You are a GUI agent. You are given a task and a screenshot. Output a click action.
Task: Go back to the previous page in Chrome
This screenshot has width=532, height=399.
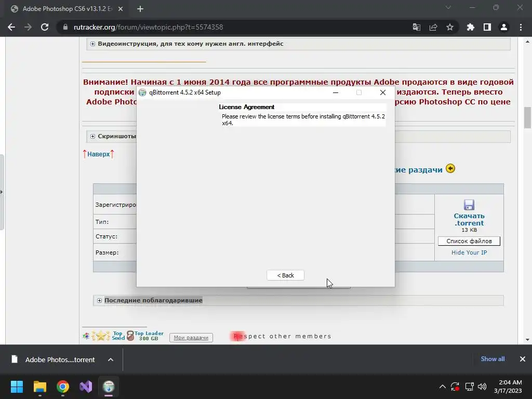[x=11, y=27]
